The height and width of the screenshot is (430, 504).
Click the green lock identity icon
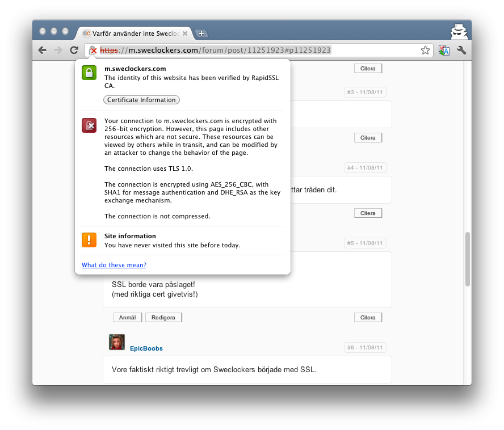tap(89, 73)
